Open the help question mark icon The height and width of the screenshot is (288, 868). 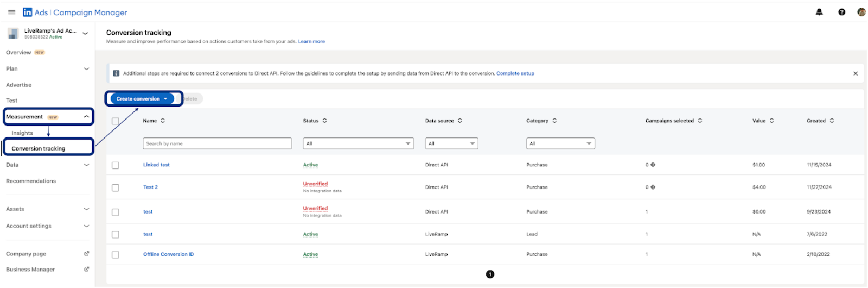point(841,12)
